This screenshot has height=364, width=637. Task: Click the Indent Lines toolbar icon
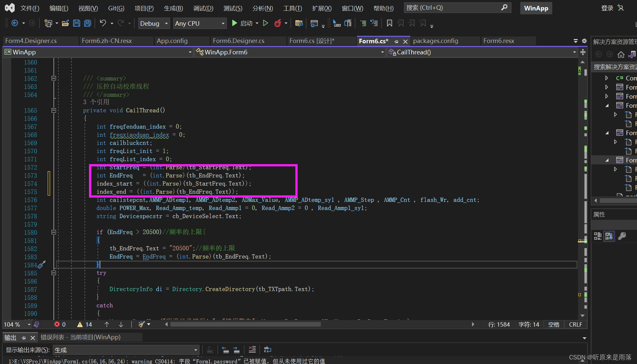pos(363,23)
